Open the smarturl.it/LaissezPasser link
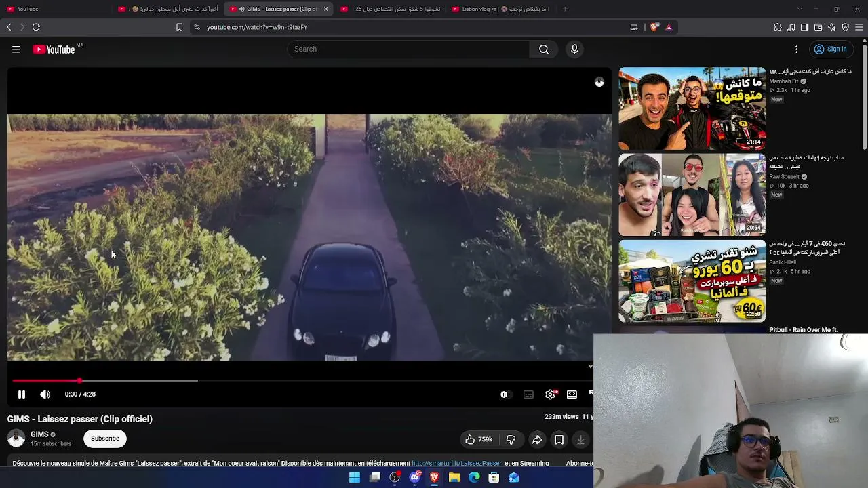 pyautogui.click(x=456, y=464)
